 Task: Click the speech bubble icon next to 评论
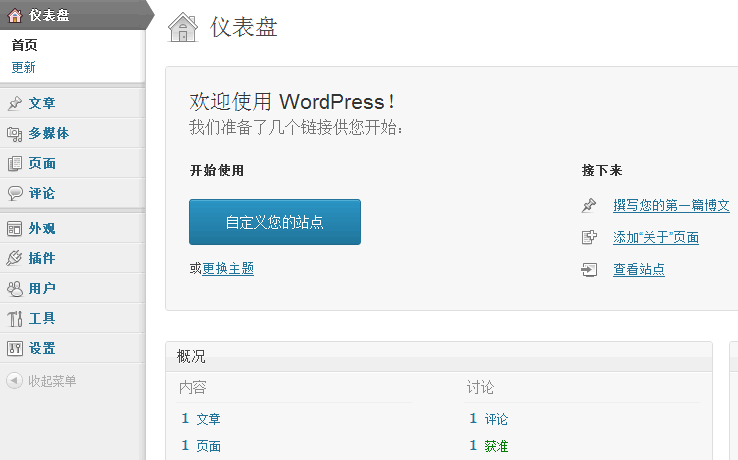[x=15, y=194]
